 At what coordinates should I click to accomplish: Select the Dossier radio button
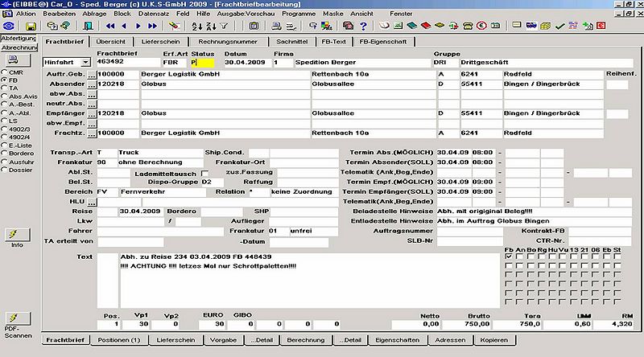click(5, 170)
